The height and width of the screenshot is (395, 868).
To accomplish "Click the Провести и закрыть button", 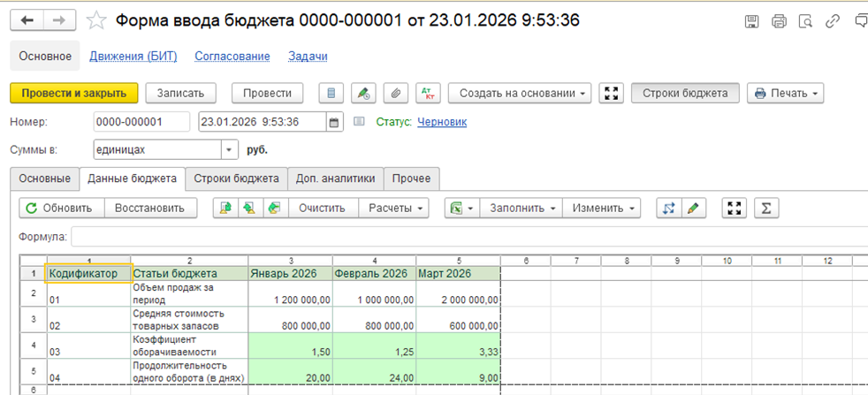I will click(74, 93).
